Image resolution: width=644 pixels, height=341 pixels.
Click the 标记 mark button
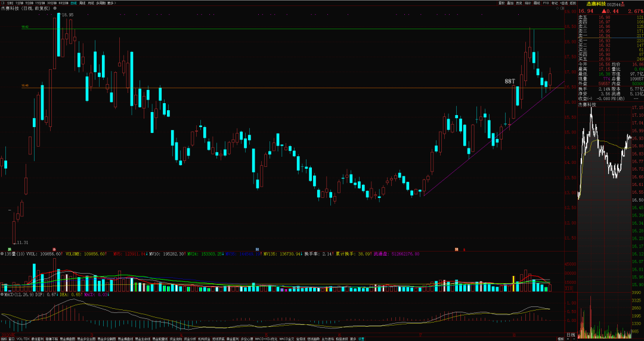(555, 4)
